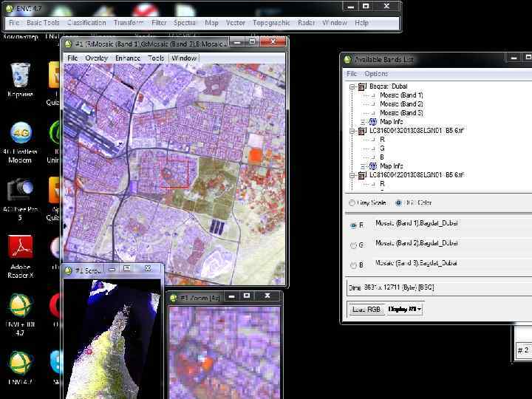This screenshot has height=399, width=532.
Task: Click the #1 Scroll window title icon
Action: [69, 270]
